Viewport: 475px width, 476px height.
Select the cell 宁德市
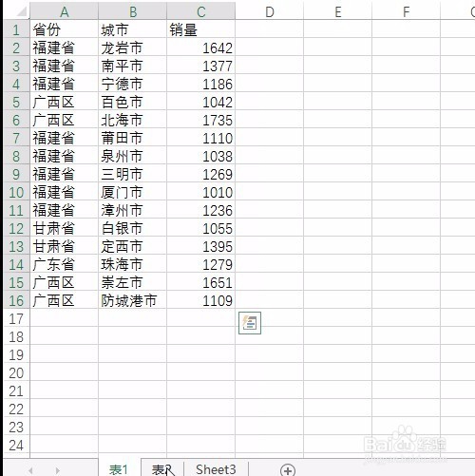(x=133, y=84)
